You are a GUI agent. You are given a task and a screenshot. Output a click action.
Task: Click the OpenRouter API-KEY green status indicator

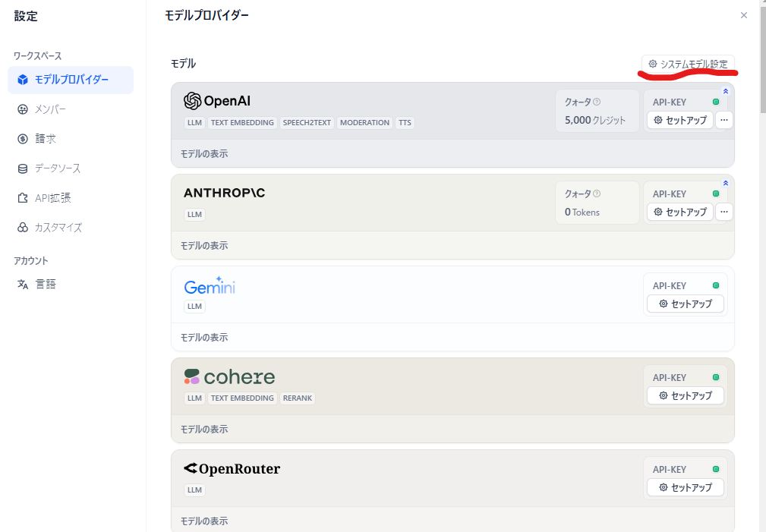click(x=716, y=470)
